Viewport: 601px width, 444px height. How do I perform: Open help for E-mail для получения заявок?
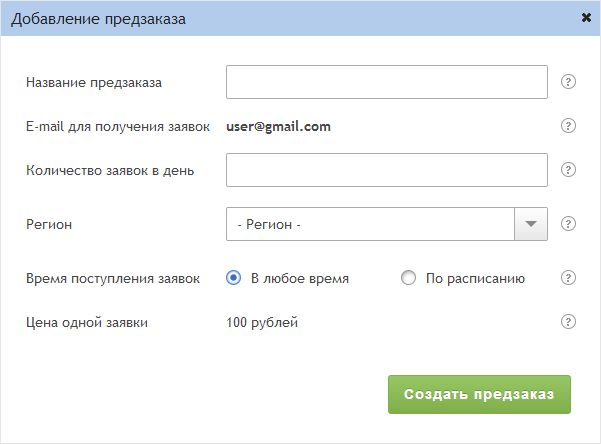568,126
